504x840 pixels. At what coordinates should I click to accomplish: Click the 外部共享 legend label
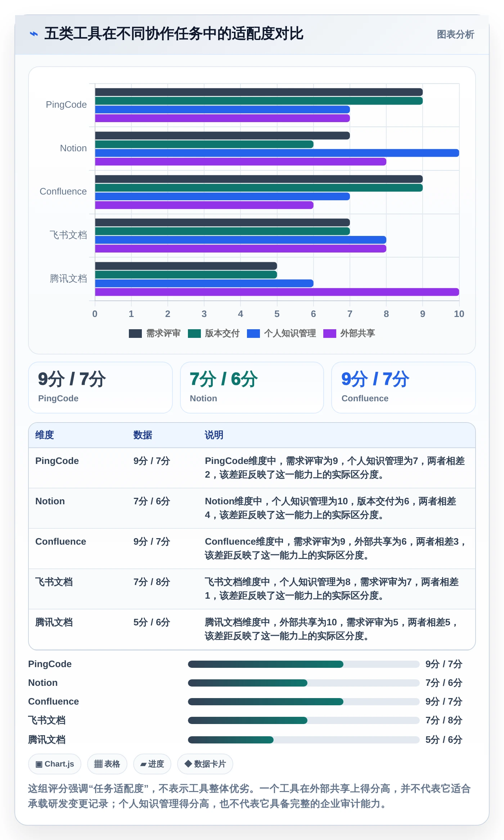point(358,334)
